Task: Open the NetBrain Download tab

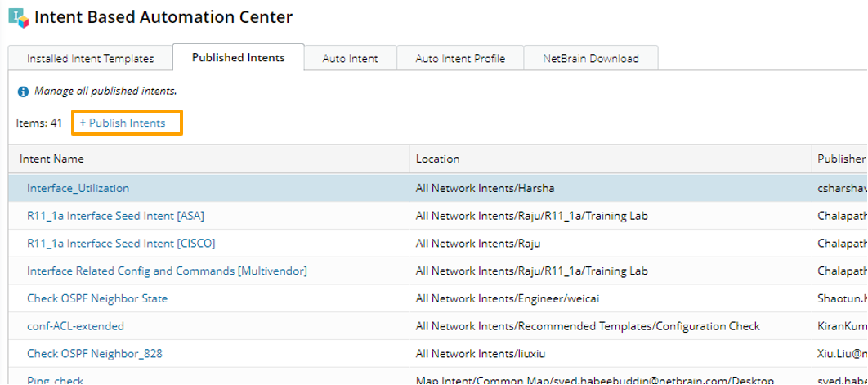Action: click(591, 59)
